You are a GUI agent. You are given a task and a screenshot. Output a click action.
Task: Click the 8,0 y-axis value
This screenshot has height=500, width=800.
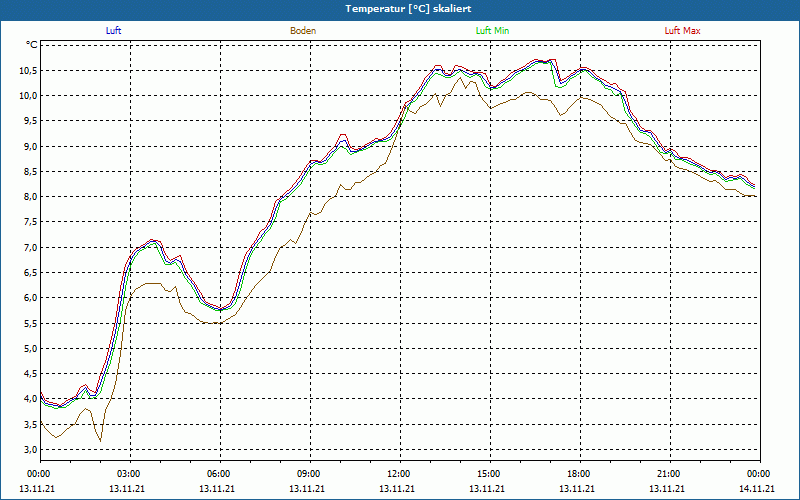pos(31,197)
